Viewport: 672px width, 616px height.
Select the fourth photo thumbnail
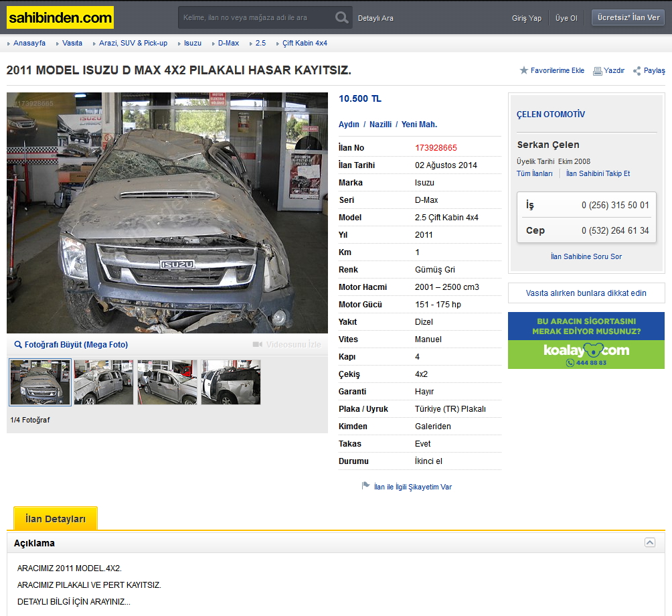click(230, 382)
